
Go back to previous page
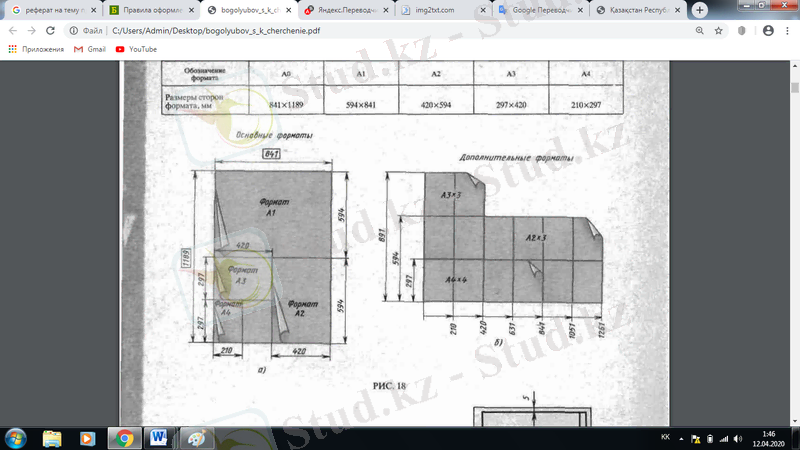tap(13, 31)
